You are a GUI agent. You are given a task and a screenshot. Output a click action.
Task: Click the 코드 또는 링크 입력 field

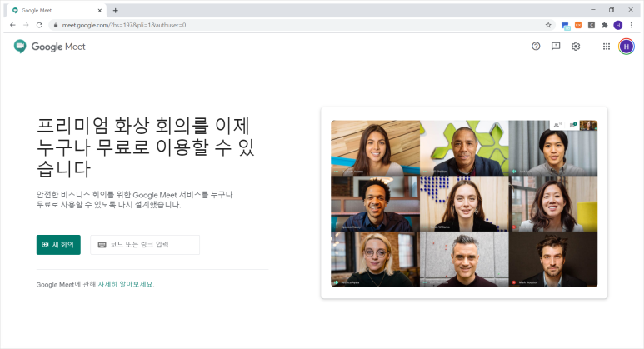(x=145, y=245)
